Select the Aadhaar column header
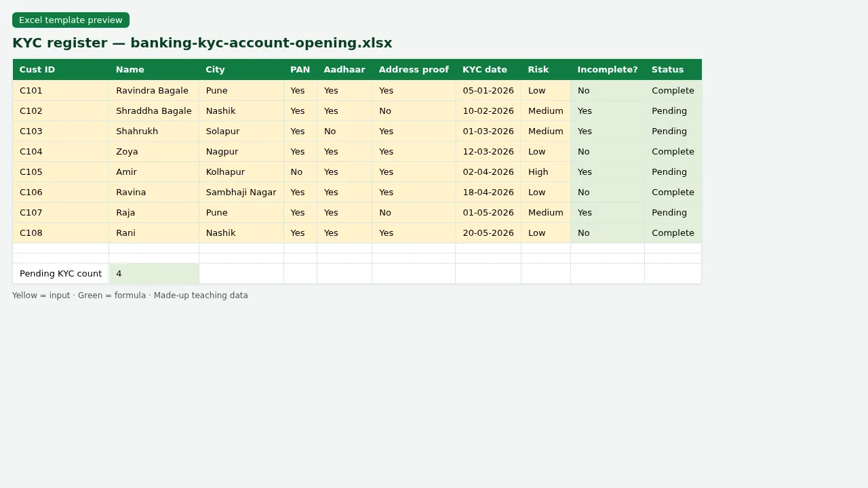This screenshot has width=868, height=488. tap(344, 70)
